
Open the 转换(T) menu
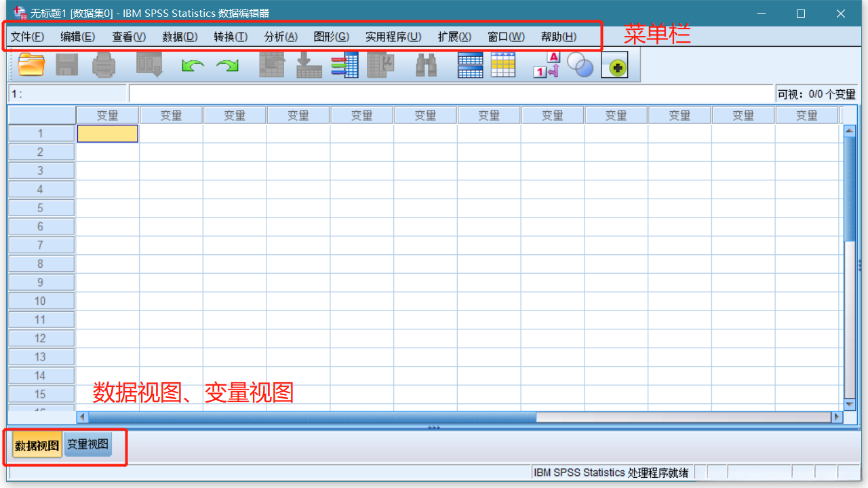pos(230,37)
